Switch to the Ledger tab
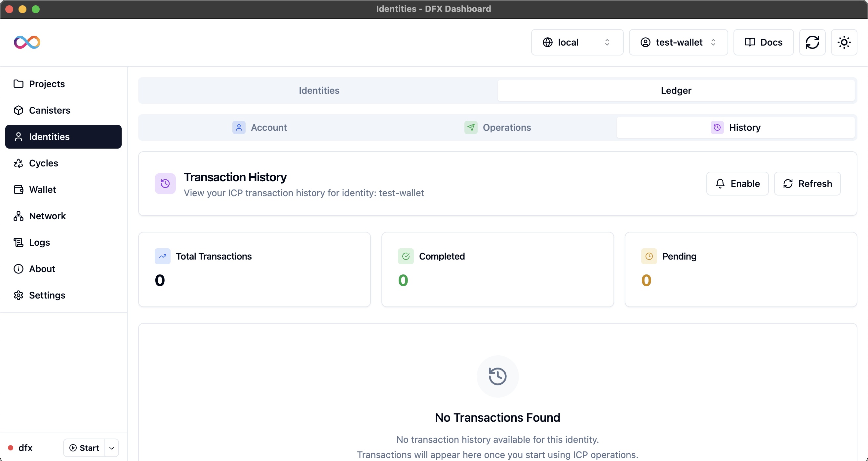This screenshot has width=868, height=461. pyautogui.click(x=676, y=90)
